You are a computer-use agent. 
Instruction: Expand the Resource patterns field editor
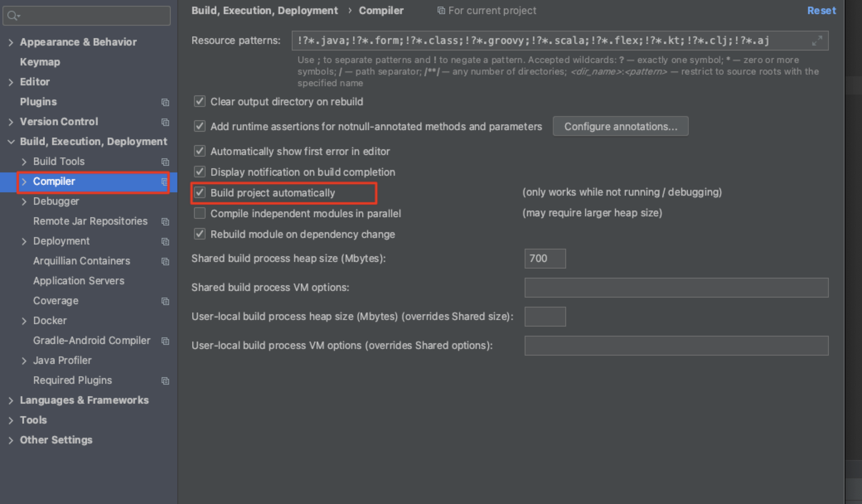[817, 41]
